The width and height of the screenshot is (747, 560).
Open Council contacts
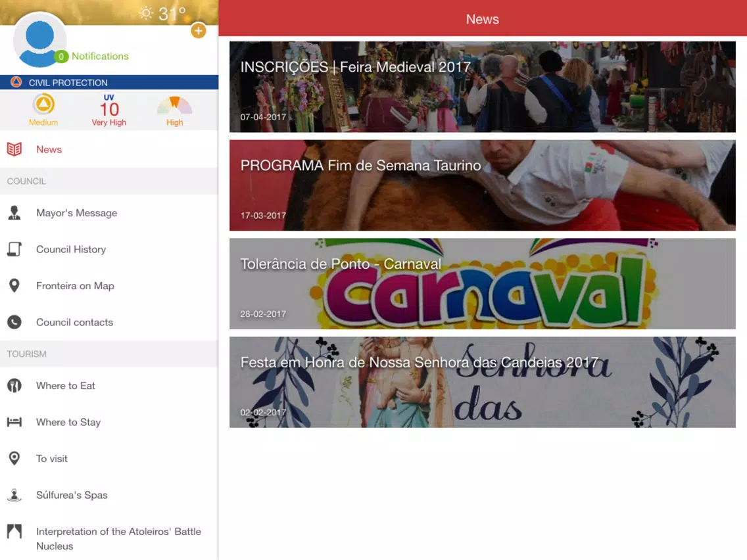[109, 322]
